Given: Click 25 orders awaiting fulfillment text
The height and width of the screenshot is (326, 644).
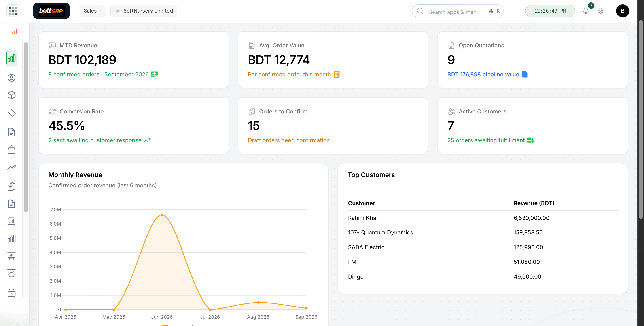Looking at the screenshot, I should coord(486,140).
